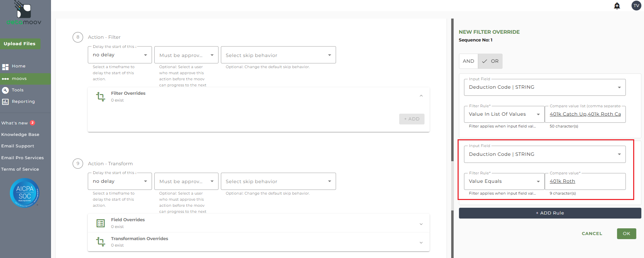Image resolution: width=644 pixels, height=258 pixels.
Task: Click the AICPA SOC badge
Action: 25,193
